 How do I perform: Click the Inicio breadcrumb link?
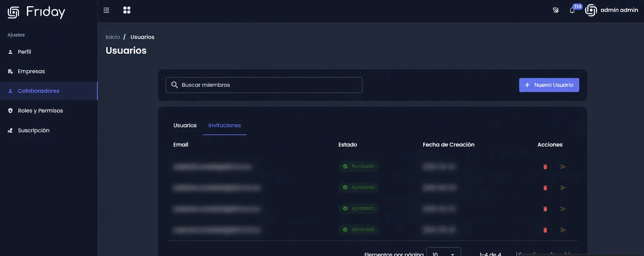[113, 37]
